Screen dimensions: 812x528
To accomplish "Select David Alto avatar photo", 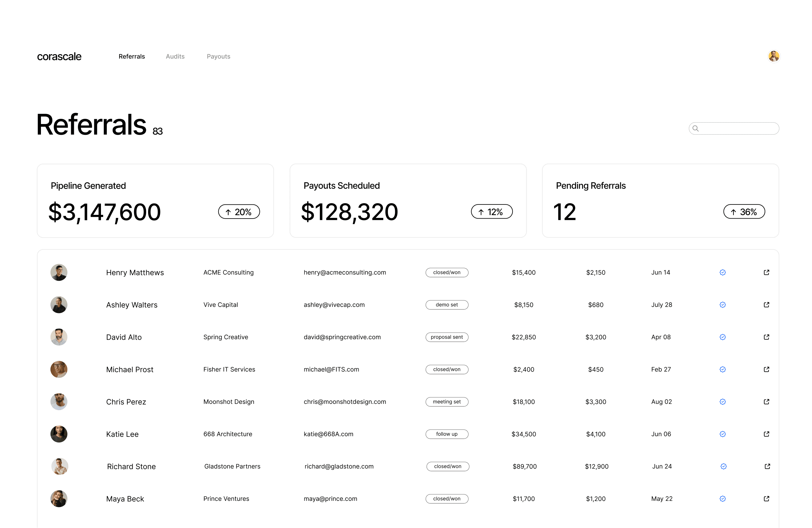I will pyautogui.click(x=59, y=337).
